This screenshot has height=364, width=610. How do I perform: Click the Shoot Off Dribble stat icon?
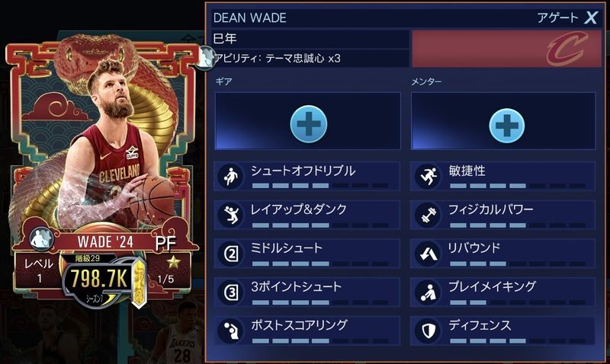pos(230,177)
